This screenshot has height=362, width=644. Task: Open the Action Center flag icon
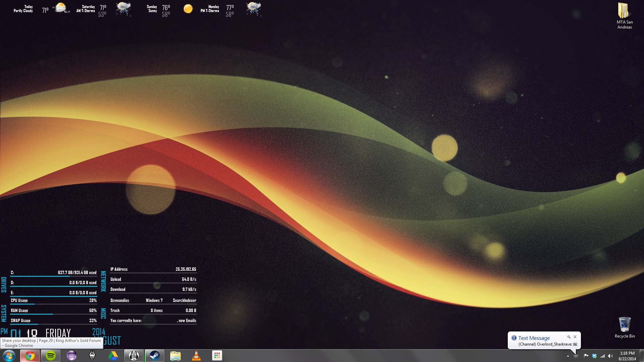[x=586, y=356]
